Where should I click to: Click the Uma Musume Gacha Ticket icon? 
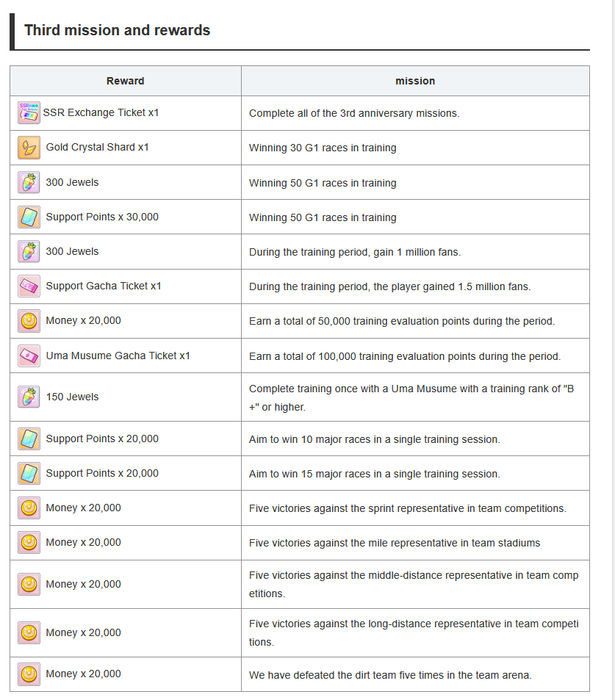tap(29, 356)
